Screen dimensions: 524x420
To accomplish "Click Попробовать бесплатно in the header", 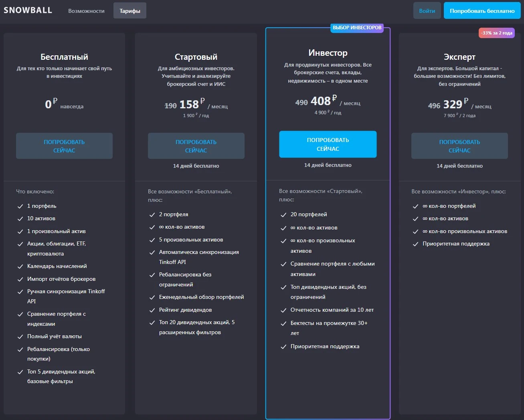I will (482, 11).
